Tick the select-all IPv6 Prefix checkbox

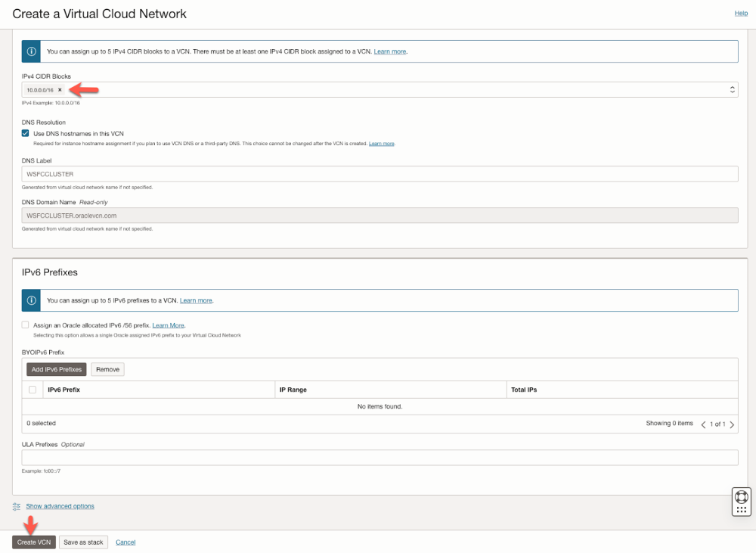pyautogui.click(x=33, y=390)
